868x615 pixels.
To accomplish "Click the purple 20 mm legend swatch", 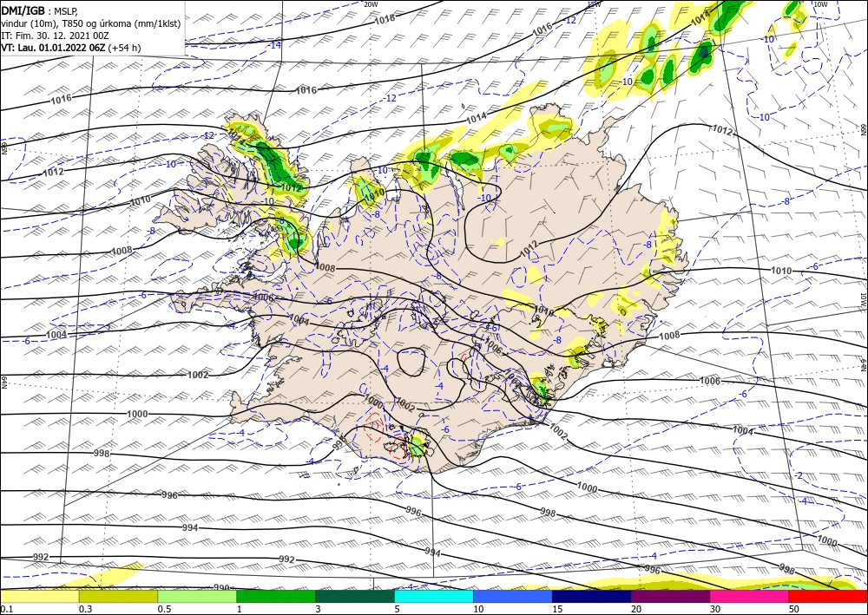I will coord(670,597).
